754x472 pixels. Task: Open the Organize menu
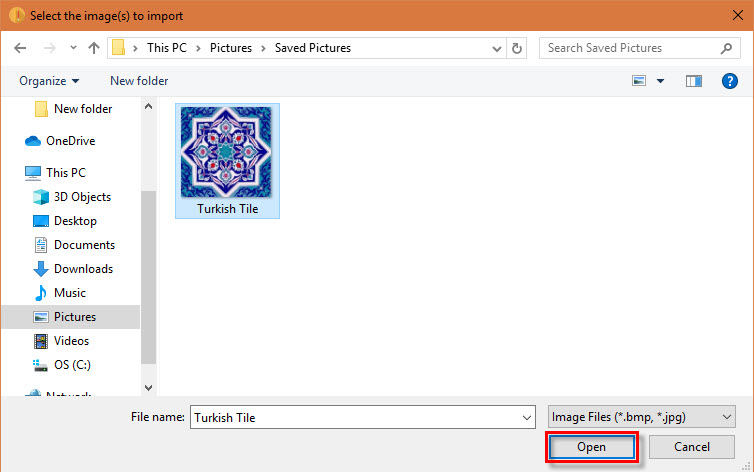pos(49,81)
